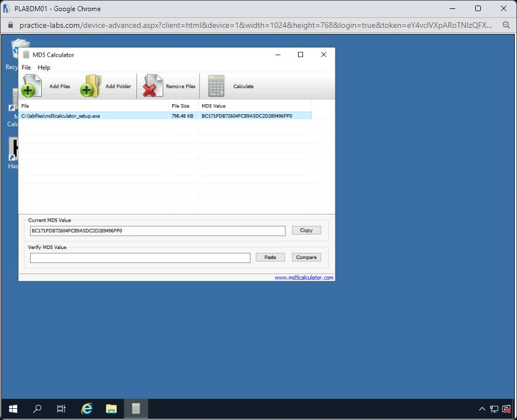
Task: Click the Add Folder icon
Action: click(x=90, y=86)
